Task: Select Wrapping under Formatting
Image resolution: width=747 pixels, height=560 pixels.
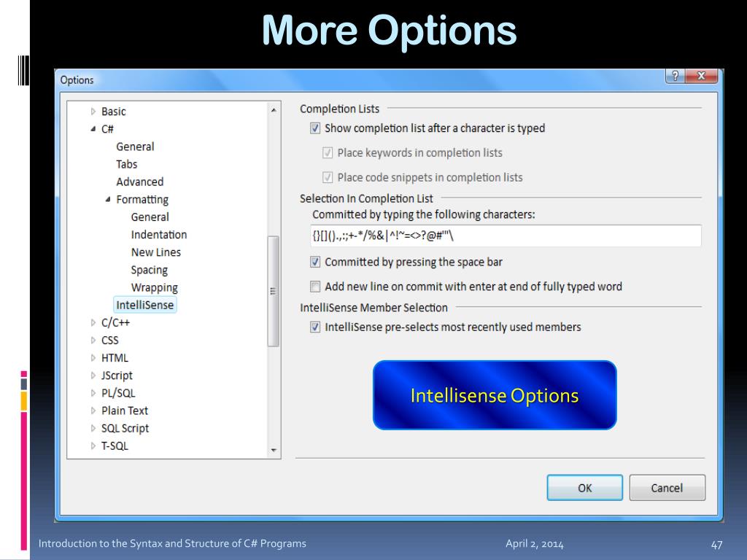Action: coord(155,287)
